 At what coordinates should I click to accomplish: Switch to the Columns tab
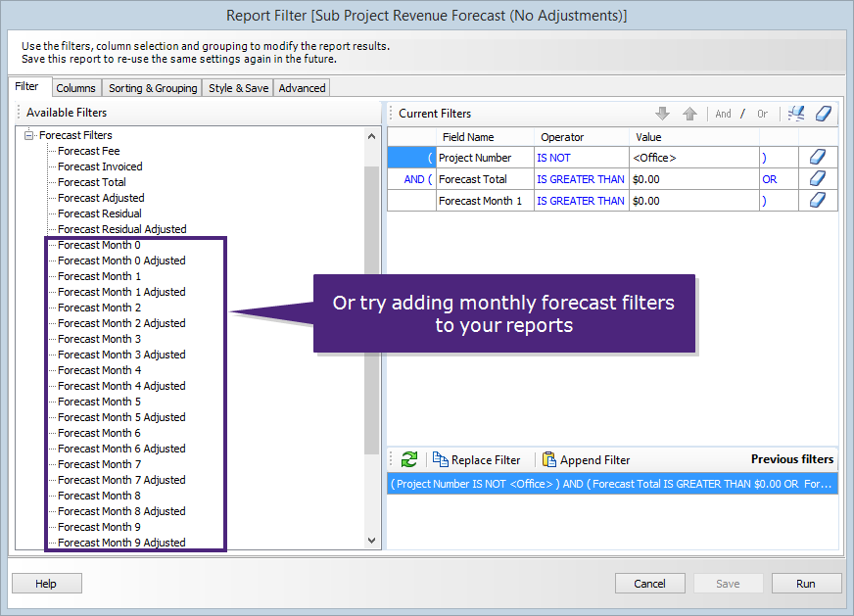(75, 88)
